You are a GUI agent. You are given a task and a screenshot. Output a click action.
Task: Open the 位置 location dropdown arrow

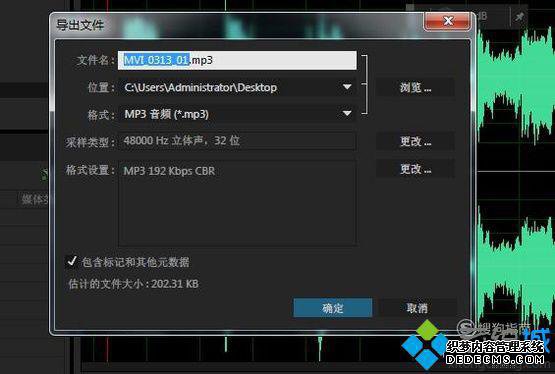(347, 87)
